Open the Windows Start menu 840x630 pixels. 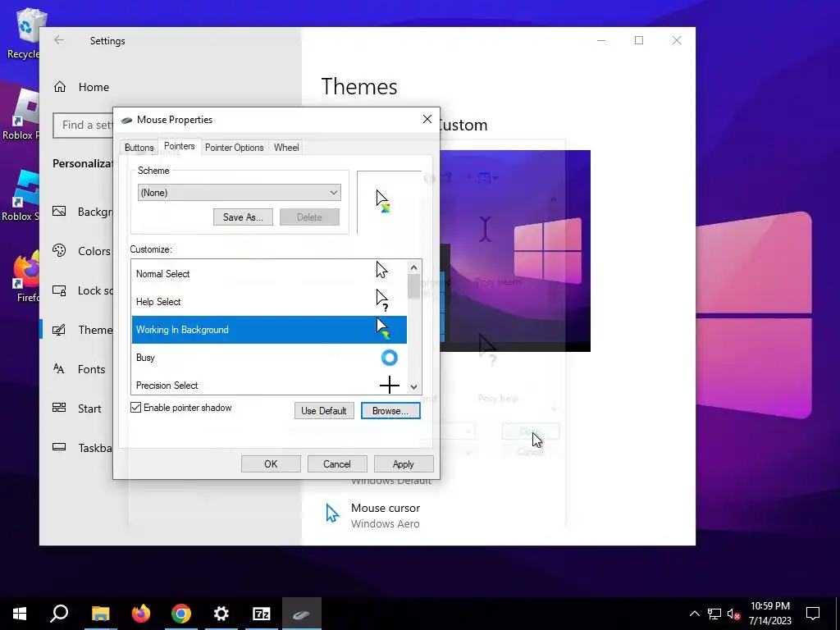tap(20, 614)
